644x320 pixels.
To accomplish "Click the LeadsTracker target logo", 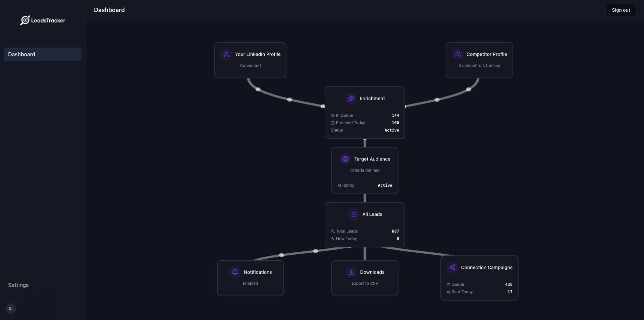I will (25, 20).
